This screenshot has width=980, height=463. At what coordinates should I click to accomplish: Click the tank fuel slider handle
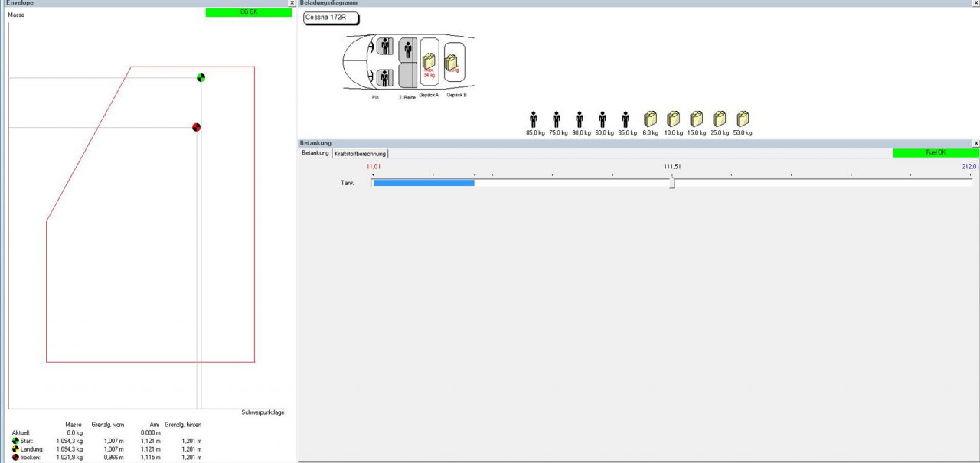click(672, 182)
